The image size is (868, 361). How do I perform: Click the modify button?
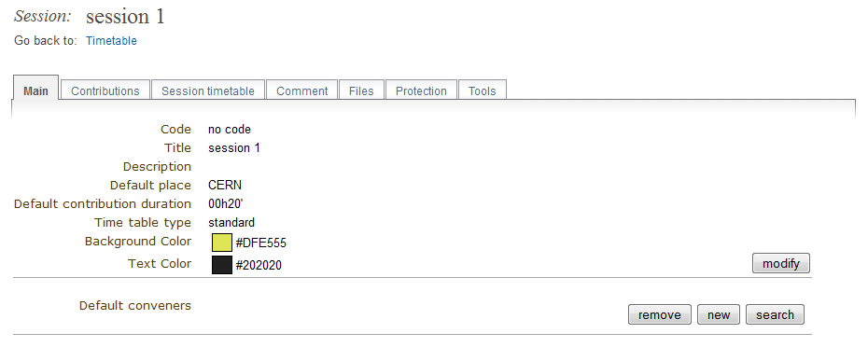pos(780,264)
